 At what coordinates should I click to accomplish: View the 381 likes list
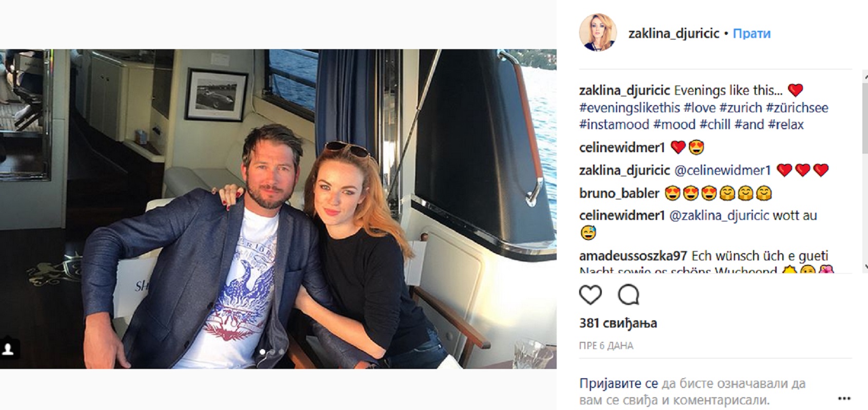[618, 323]
